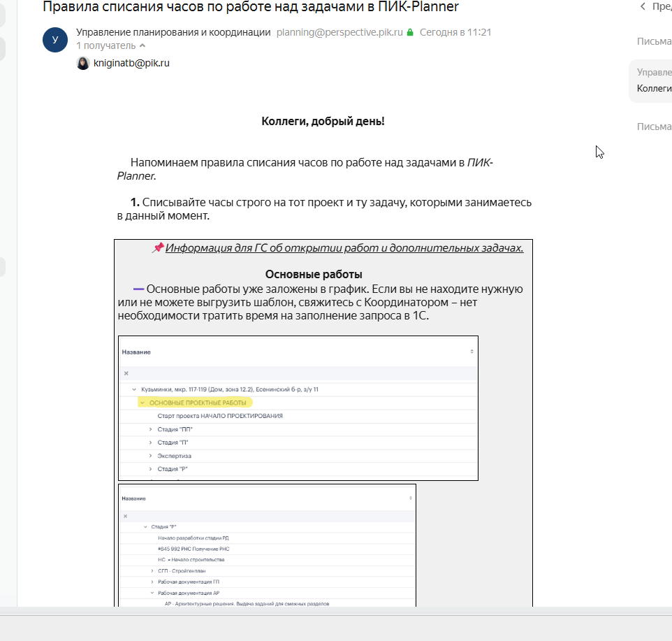Click recipient address kniginatb@pik.ru
This screenshot has height=641, width=672.
click(x=131, y=63)
